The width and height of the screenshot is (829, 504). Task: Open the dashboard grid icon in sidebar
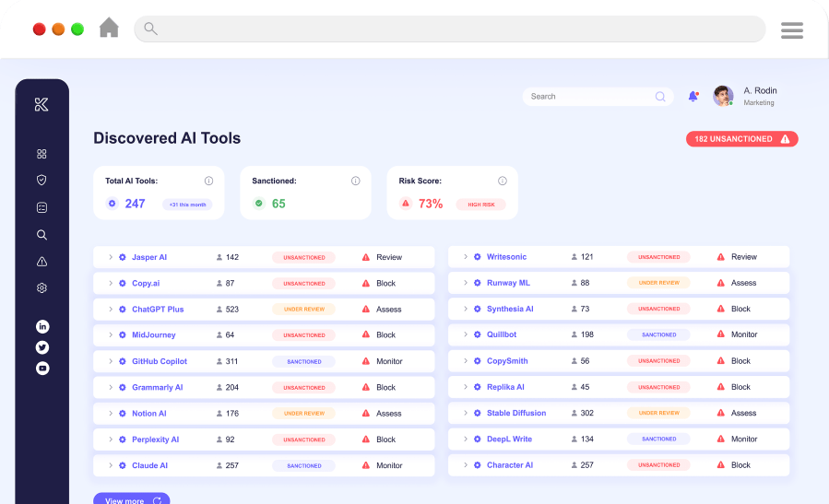[41, 154]
